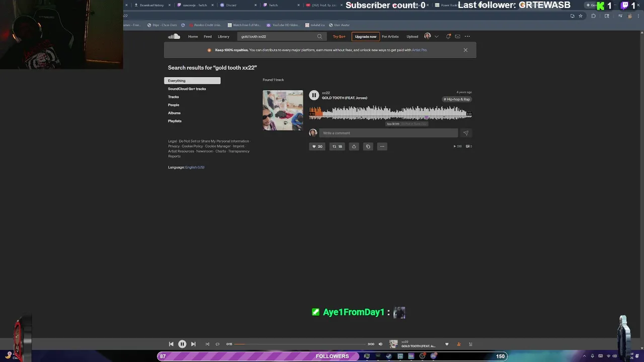Click the Upgrade now button
The image size is (644, 362).
[x=365, y=36]
